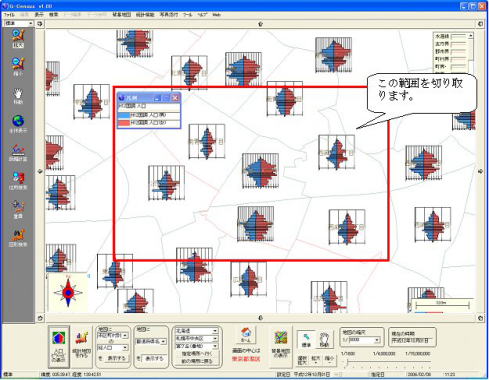Click the population pyramid display icon
The height and width of the screenshot is (380, 489).
pyautogui.click(x=59, y=347)
